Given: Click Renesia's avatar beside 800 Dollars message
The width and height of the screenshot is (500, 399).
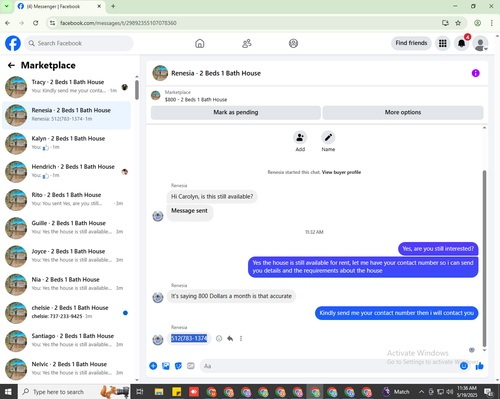Looking at the screenshot, I should click(158, 297).
